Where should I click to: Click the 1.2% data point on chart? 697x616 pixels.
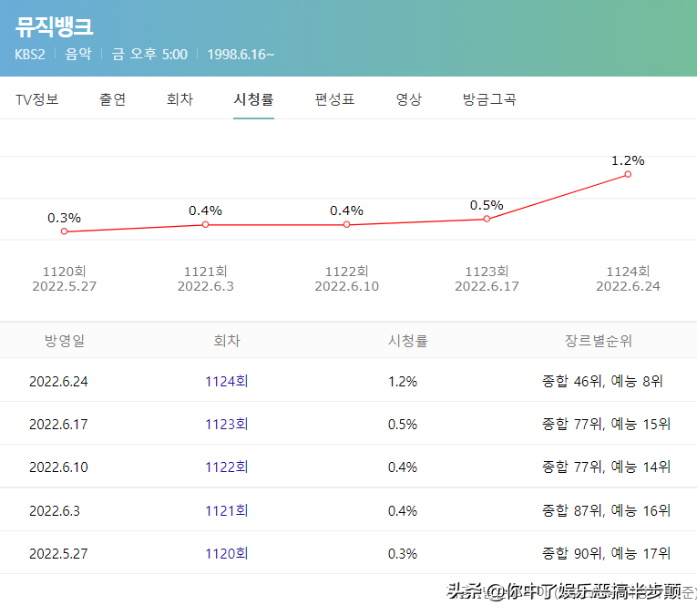coord(628,174)
